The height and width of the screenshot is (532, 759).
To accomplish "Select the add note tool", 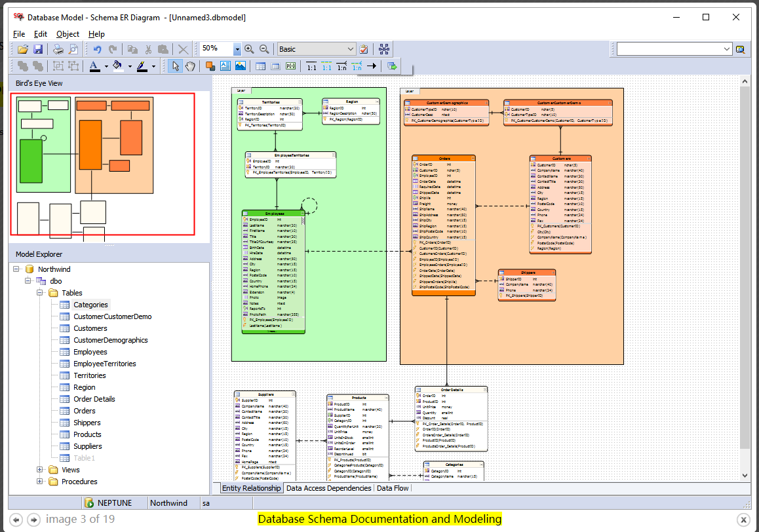I will pos(225,66).
